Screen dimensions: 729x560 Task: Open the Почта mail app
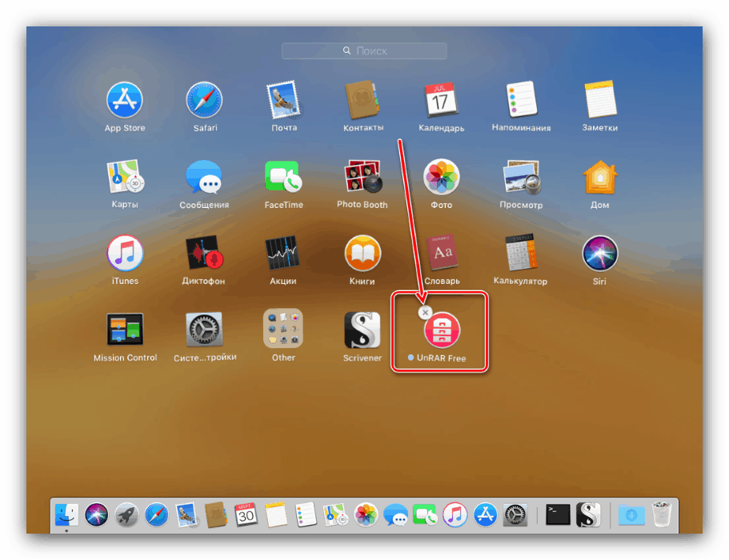[x=283, y=99]
